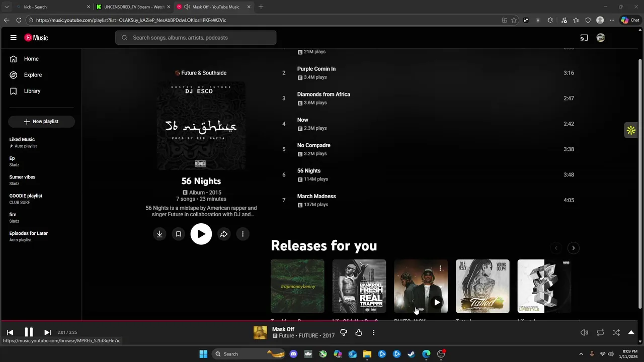This screenshot has width=644, height=362.
Task: Click the New playlist button
Action: pyautogui.click(x=41, y=122)
